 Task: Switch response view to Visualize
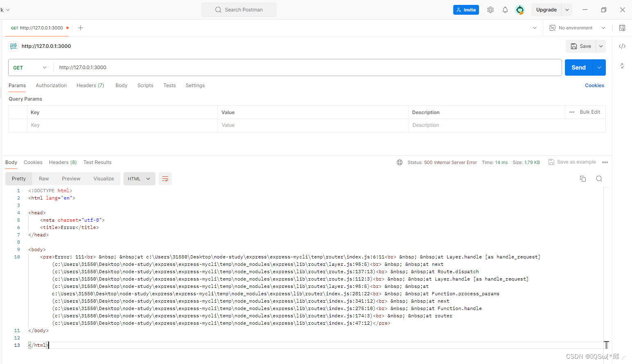pyautogui.click(x=103, y=179)
